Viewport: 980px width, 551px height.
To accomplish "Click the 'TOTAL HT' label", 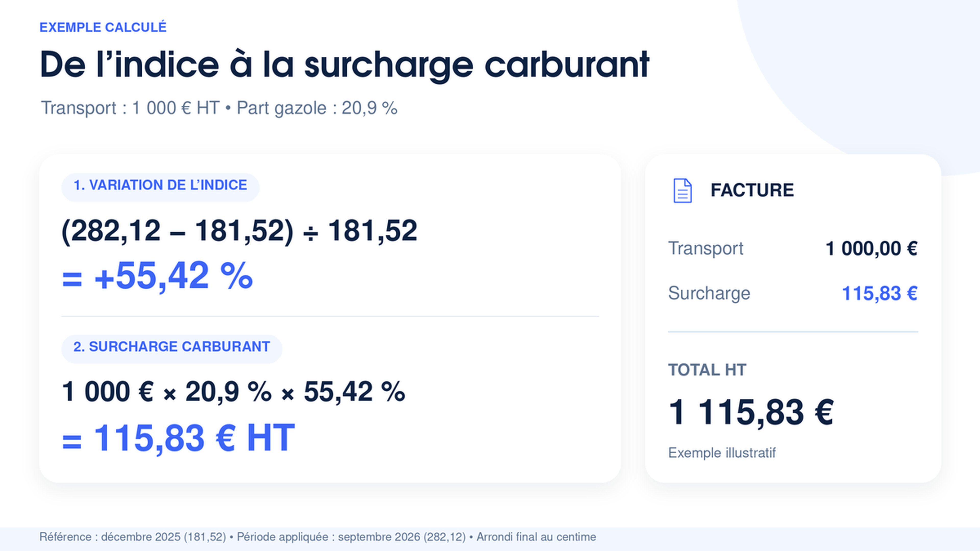I will point(707,370).
